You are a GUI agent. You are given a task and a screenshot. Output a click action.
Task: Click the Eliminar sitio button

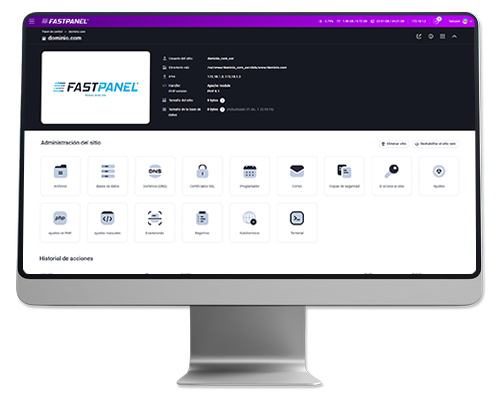tap(394, 144)
